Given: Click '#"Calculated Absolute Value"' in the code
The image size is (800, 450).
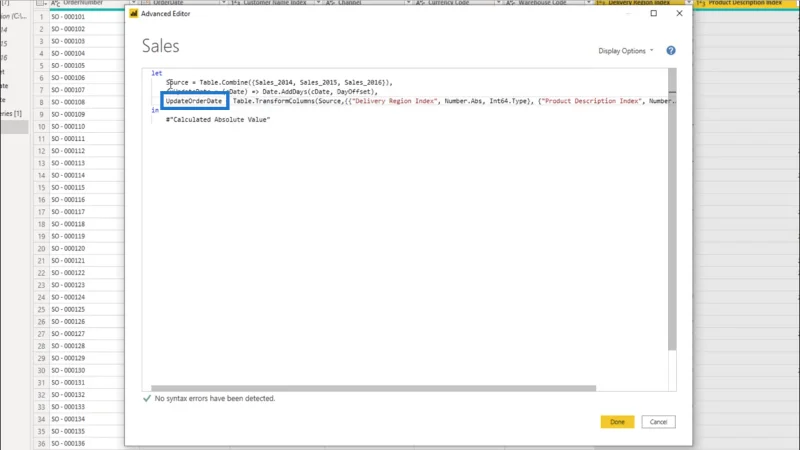Looking at the screenshot, I should (x=218, y=119).
